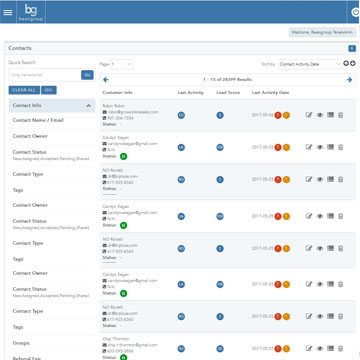Focus the quick search name/email field

coord(45,75)
